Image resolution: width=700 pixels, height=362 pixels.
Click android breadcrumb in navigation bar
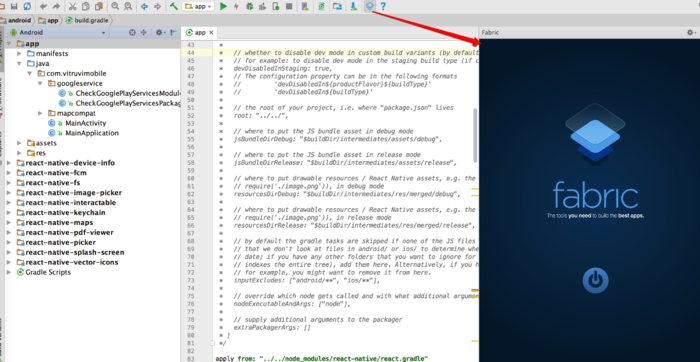(x=16, y=21)
